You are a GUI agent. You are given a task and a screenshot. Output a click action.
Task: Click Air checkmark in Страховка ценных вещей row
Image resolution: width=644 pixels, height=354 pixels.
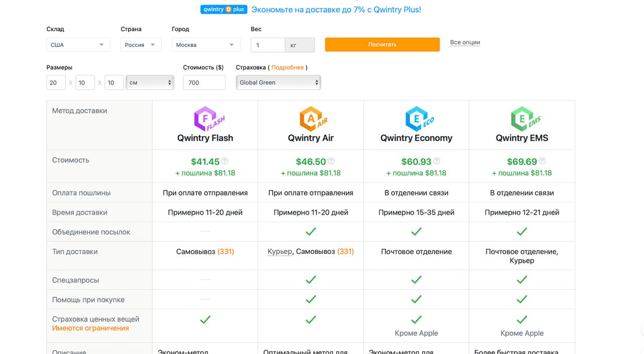pos(311,319)
